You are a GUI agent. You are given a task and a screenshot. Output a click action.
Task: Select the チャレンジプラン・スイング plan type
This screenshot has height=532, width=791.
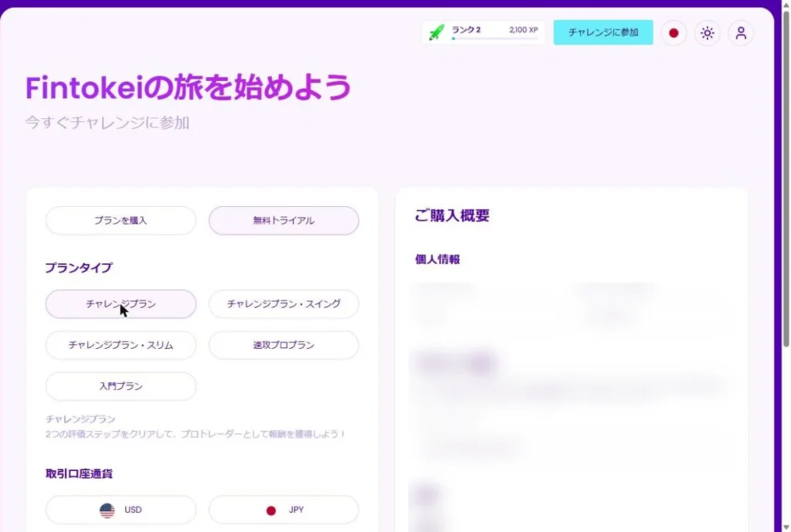point(284,303)
